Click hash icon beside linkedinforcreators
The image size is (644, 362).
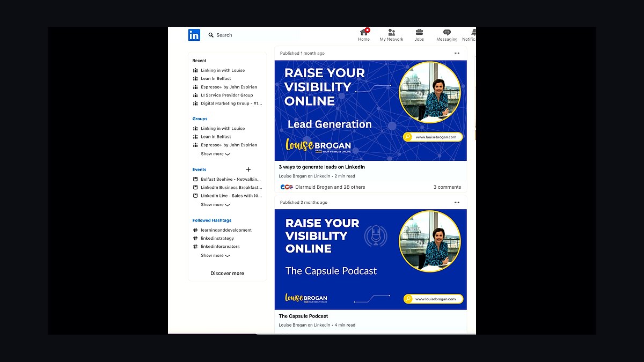tap(195, 247)
